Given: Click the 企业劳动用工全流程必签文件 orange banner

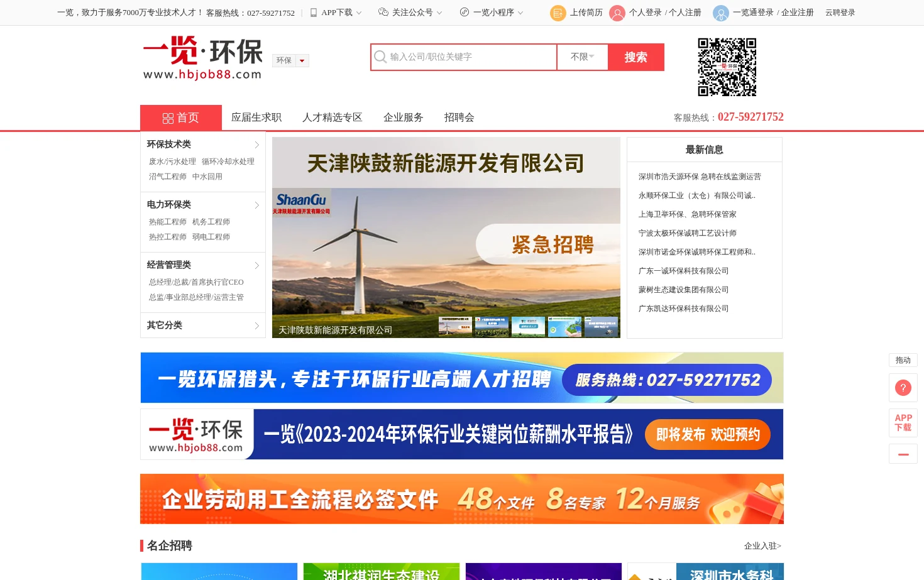Looking at the screenshot, I should [x=462, y=499].
